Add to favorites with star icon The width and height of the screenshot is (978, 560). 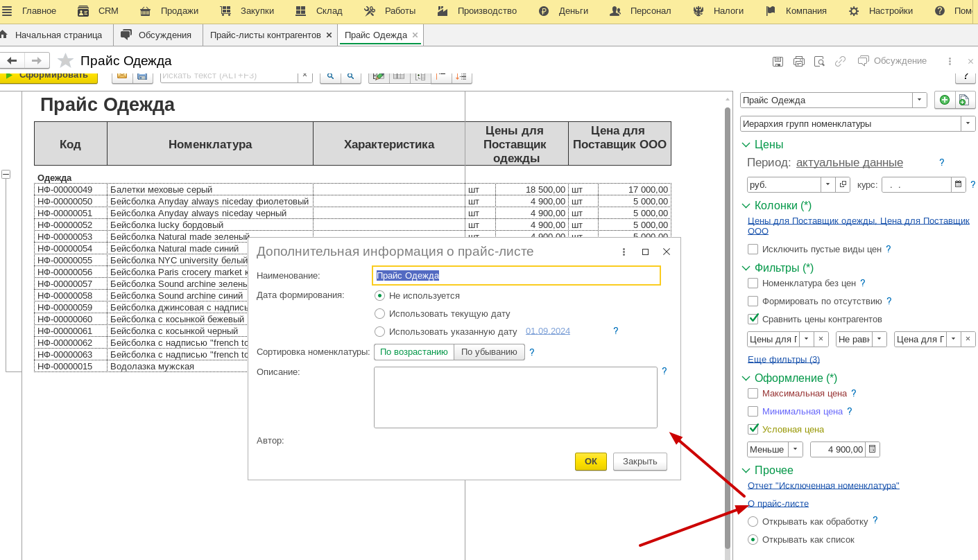click(x=65, y=61)
